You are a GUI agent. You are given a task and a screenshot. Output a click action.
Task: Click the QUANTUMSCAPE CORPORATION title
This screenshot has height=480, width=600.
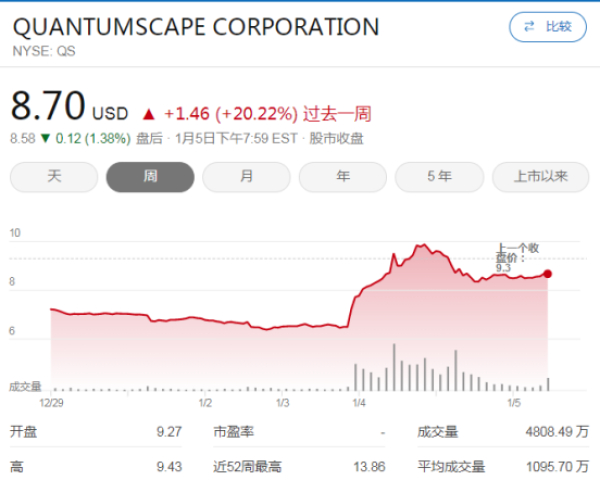click(196, 27)
